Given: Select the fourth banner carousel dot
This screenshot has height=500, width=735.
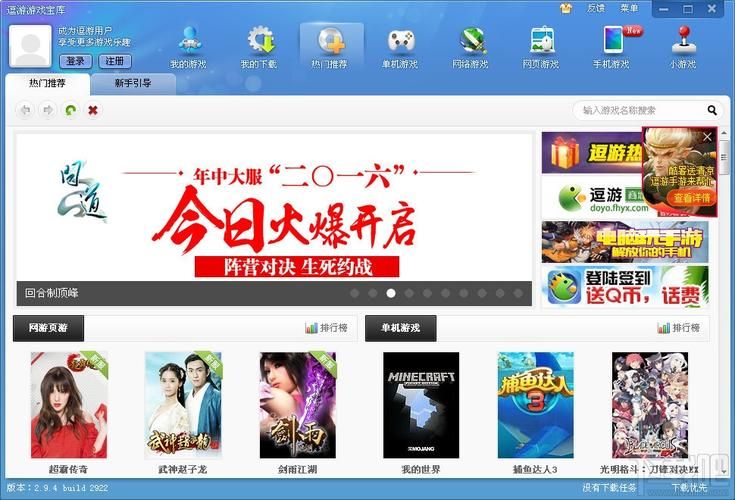Looking at the screenshot, I should (x=409, y=293).
